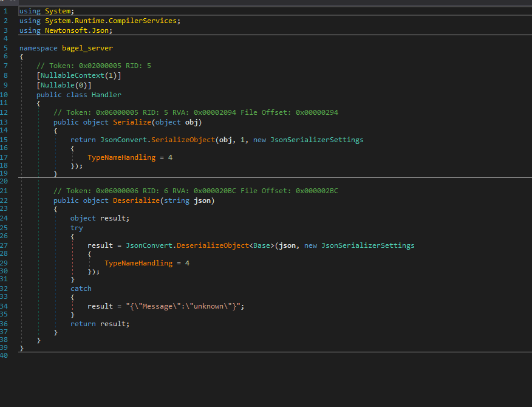The height and width of the screenshot is (407, 532).
Task: Click JsonConvert on the DeserializeObject line
Action: [149, 245]
